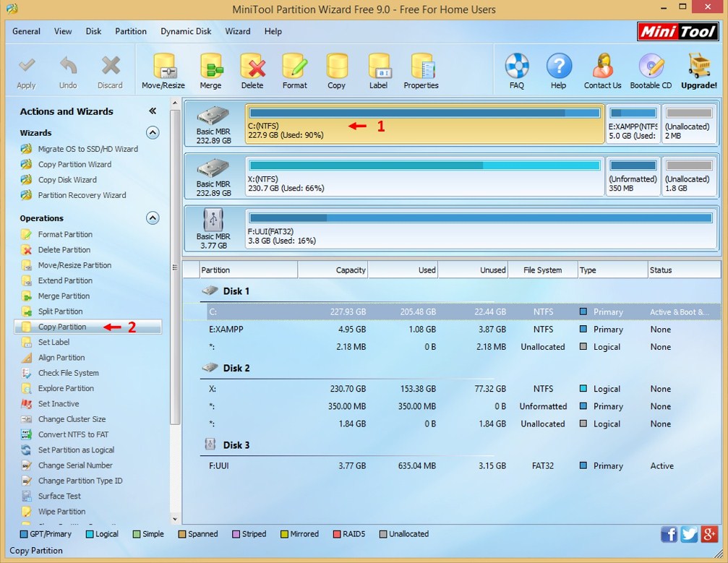Screen dimensions: 728x563
Task: Select the C:(NTFS) partition block in the disk map
Action: click(424, 124)
